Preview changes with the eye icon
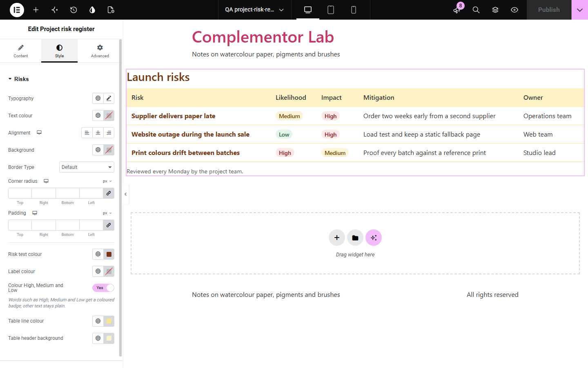This screenshot has width=588, height=368. tap(514, 10)
